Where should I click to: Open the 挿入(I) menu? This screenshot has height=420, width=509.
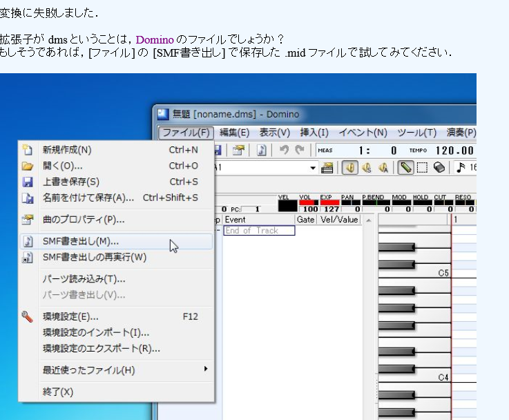[x=314, y=133]
